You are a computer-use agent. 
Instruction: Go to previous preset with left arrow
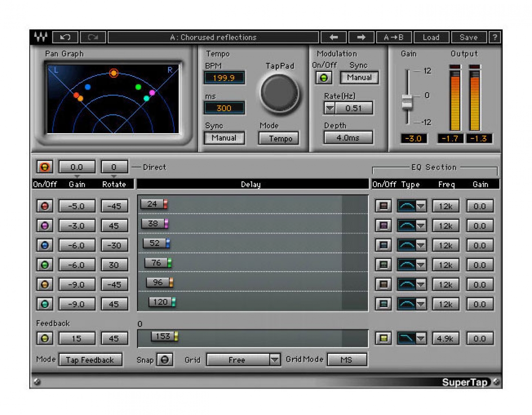[x=333, y=37]
